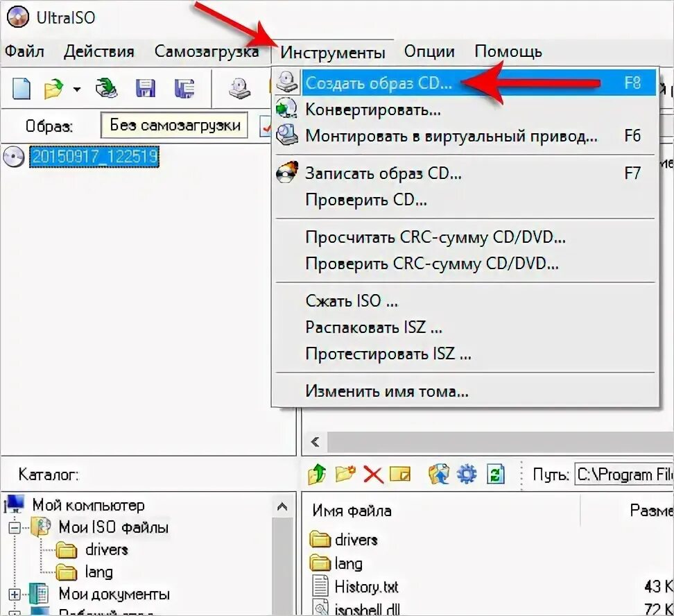Click the text file icon beside History.txt
Viewport: 674px width, 616px height.
coord(320,586)
